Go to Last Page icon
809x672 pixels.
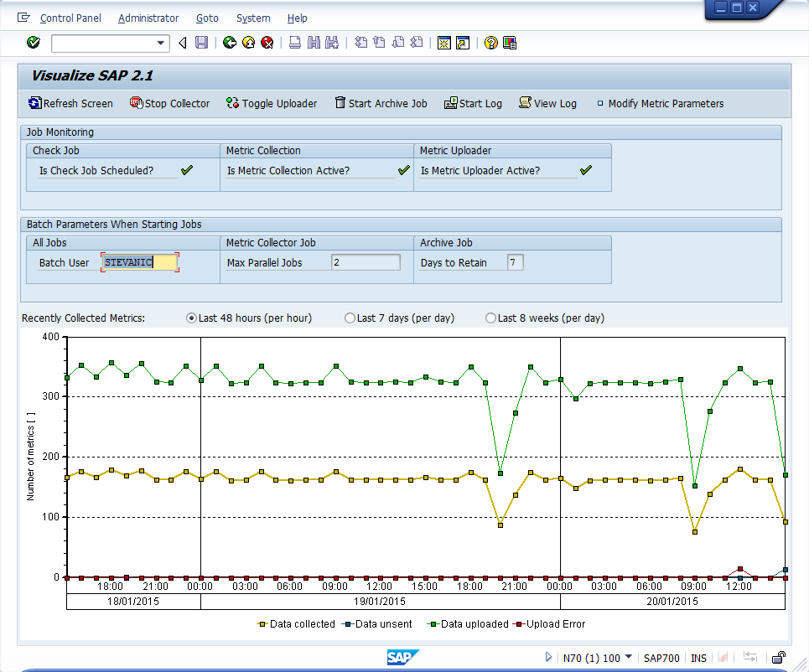[x=417, y=43]
